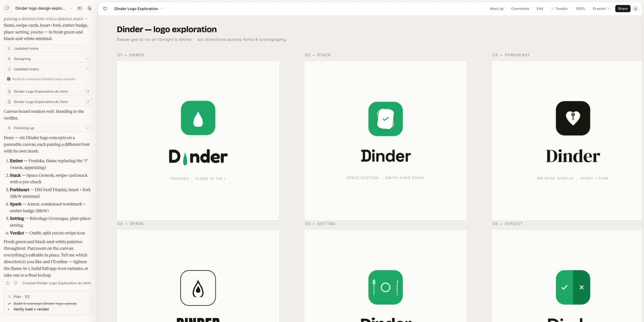This screenshot has height=322, width=644.
Task: Click the Setting list item in the chat summary
Action: 51,222
